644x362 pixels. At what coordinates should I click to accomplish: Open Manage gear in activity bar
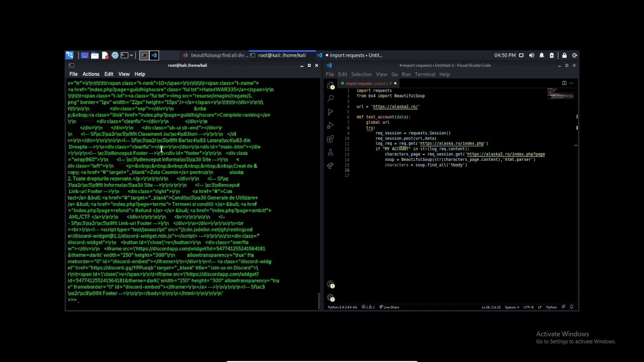(331, 298)
